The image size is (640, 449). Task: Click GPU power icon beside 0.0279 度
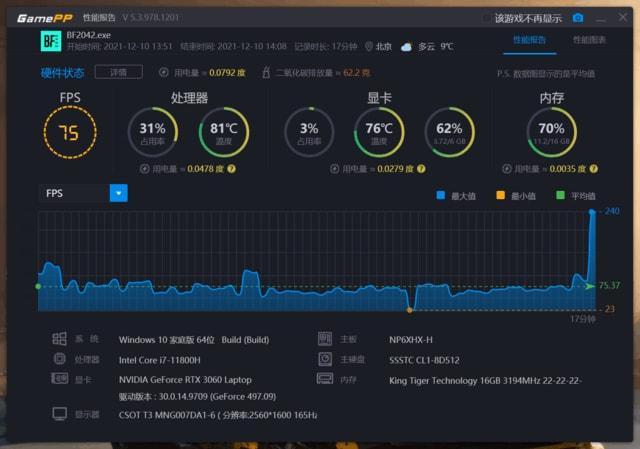pos(334,169)
